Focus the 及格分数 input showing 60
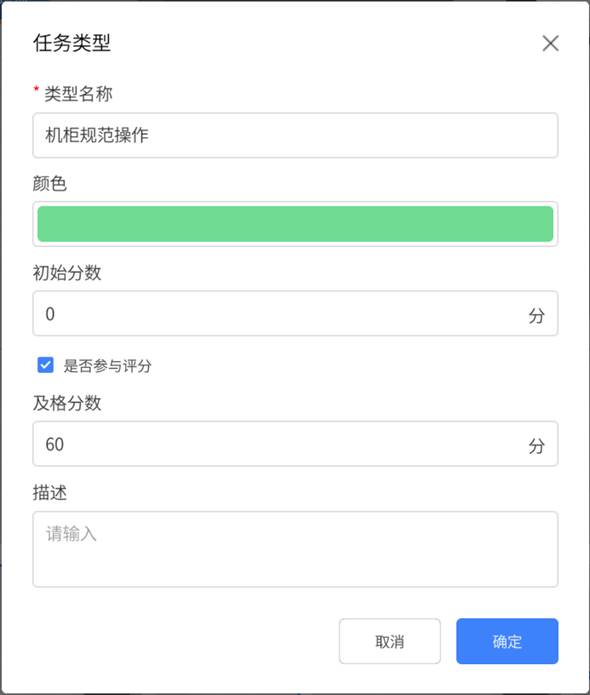This screenshot has width=590, height=695. 295,444
